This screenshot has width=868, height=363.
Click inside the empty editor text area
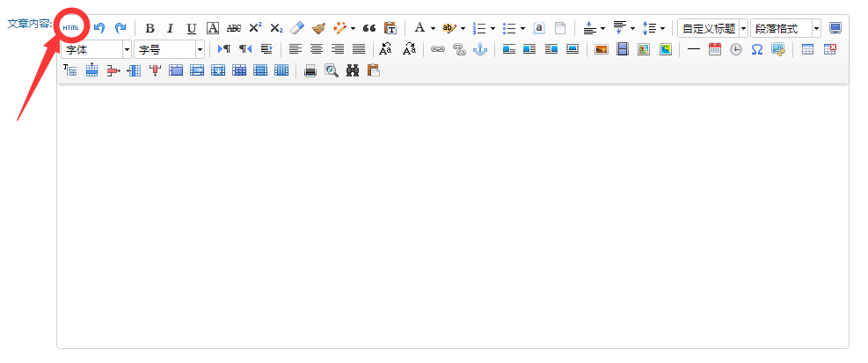[x=452, y=220]
